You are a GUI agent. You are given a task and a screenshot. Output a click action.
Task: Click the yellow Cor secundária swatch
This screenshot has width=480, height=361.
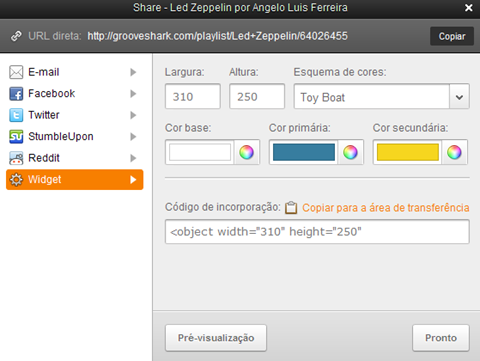(408, 152)
